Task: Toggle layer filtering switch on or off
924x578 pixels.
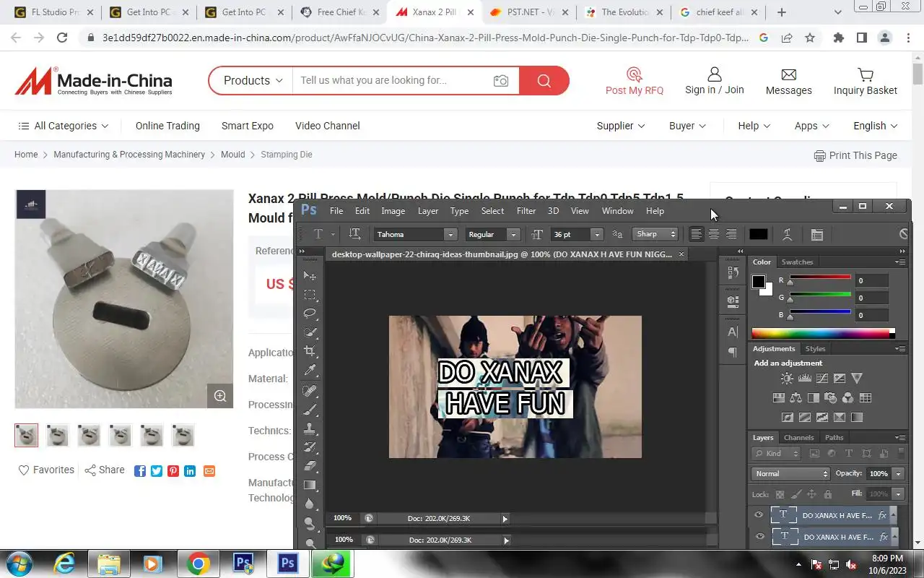Action: pyautogui.click(x=900, y=453)
